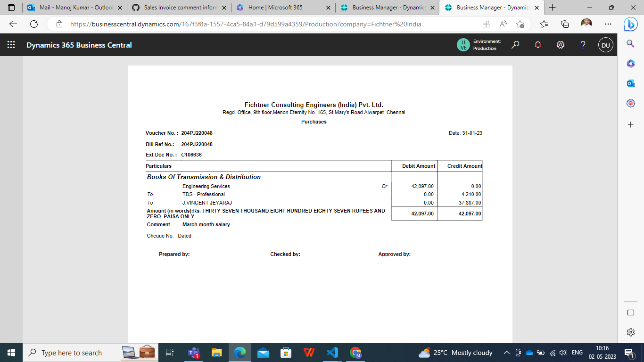The image size is (644, 362).
Task: Open search in Dynamics 365 Business Central
Action: tap(515, 45)
